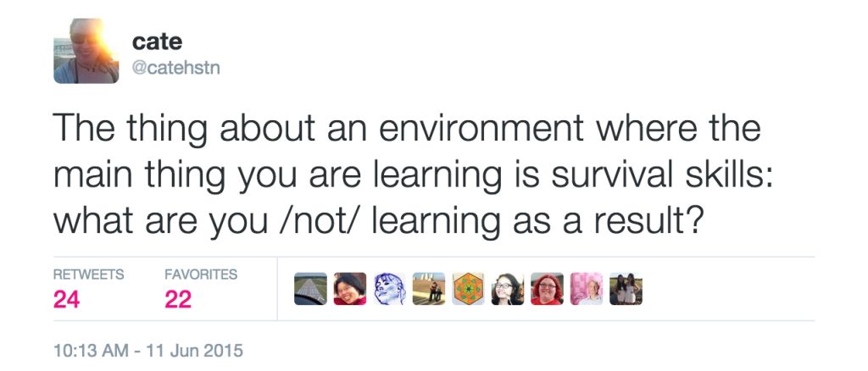
Task: Open the RETWEETS label
Action: tap(88, 274)
